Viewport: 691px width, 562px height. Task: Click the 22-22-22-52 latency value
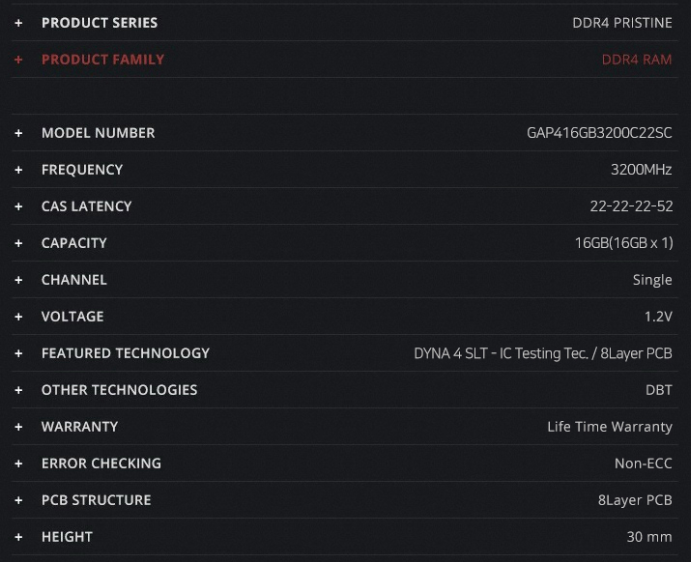pyautogui.click(x=632, y=206)
